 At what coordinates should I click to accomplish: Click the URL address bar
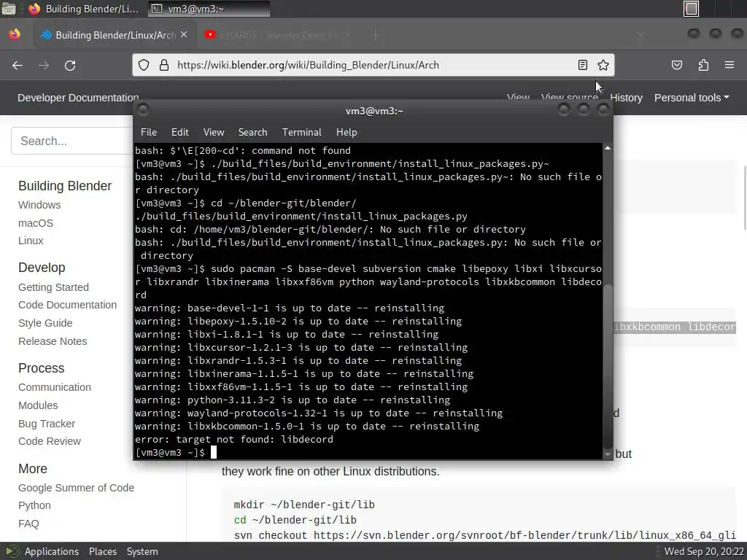click(374, 65)
